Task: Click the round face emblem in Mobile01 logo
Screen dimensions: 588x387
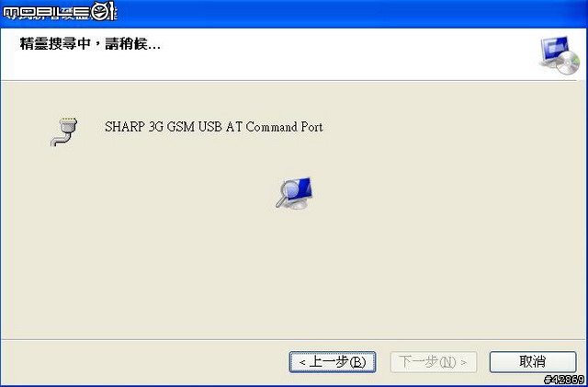Action: (x=102, y=11)
